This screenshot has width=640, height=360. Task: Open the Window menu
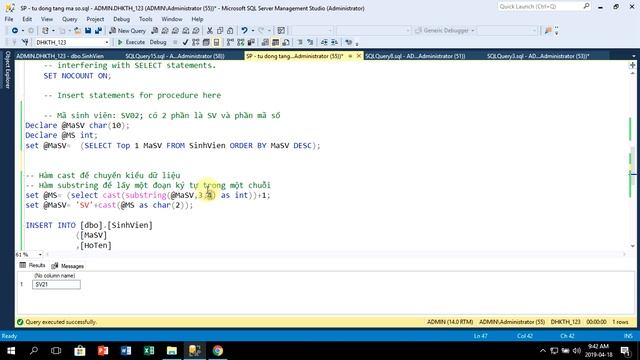pyautogui.click(x=172, y=19)
